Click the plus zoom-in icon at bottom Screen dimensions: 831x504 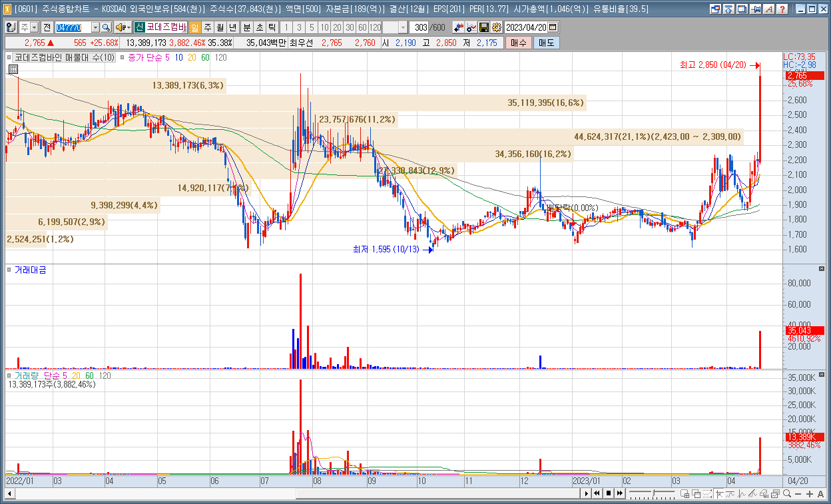(810, 493)
